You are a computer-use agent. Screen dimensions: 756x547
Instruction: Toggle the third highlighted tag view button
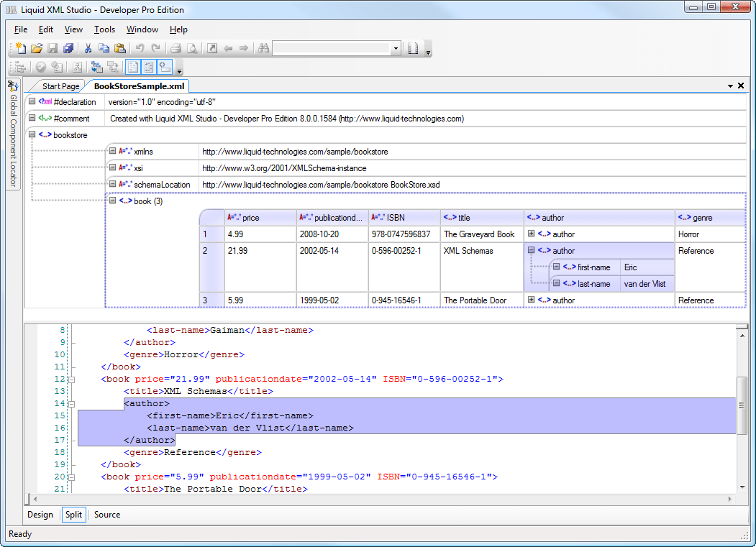[165, 67]
